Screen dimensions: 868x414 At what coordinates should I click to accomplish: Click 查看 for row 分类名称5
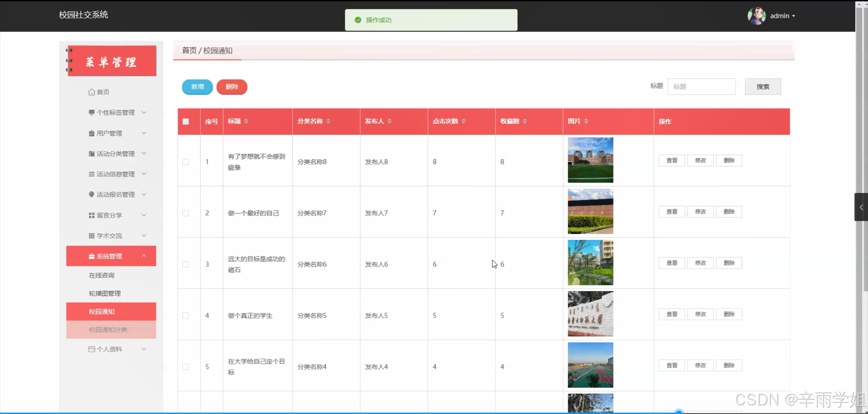click(672, 314)
